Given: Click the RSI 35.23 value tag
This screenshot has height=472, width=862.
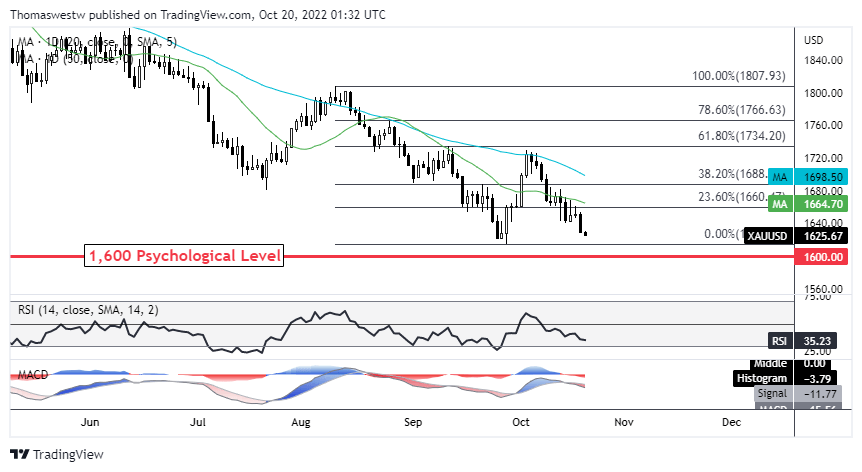Looking at the screenshot, I should pyautogui.click(x=803, y=341).
